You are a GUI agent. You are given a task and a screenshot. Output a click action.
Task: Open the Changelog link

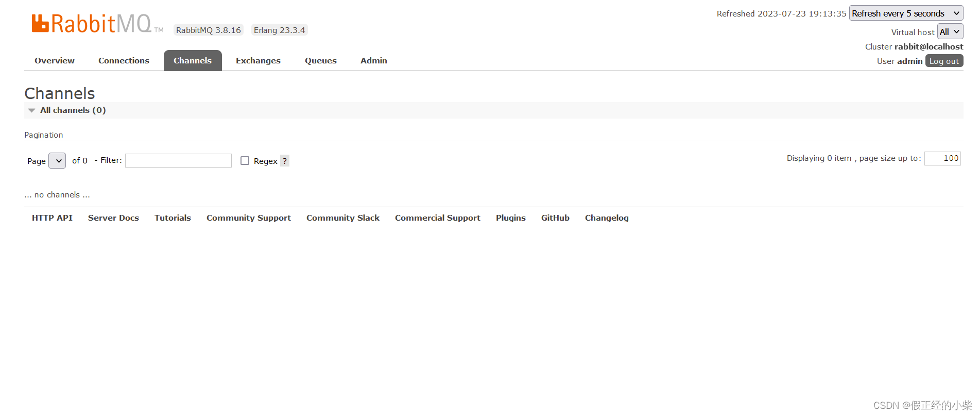pos(607,218)
